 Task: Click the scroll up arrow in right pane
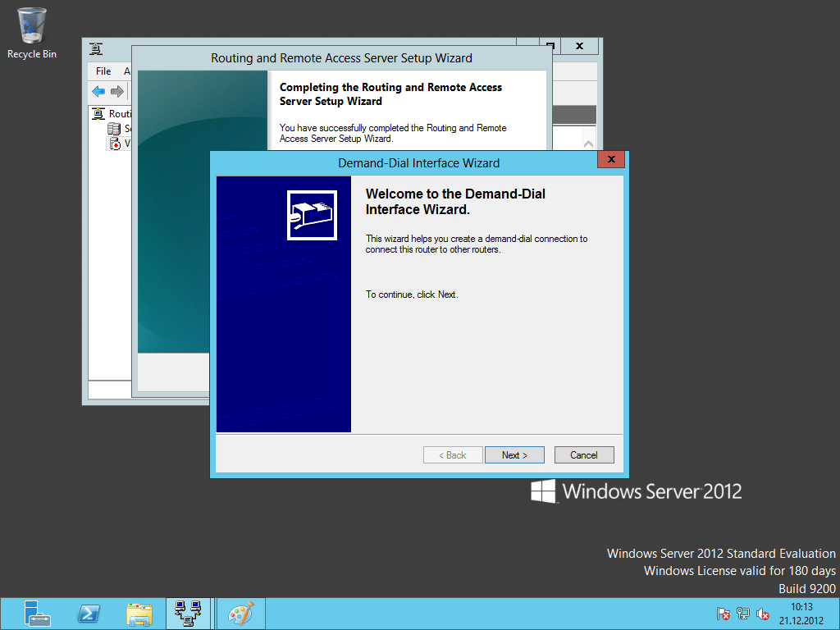coord(588,144)
